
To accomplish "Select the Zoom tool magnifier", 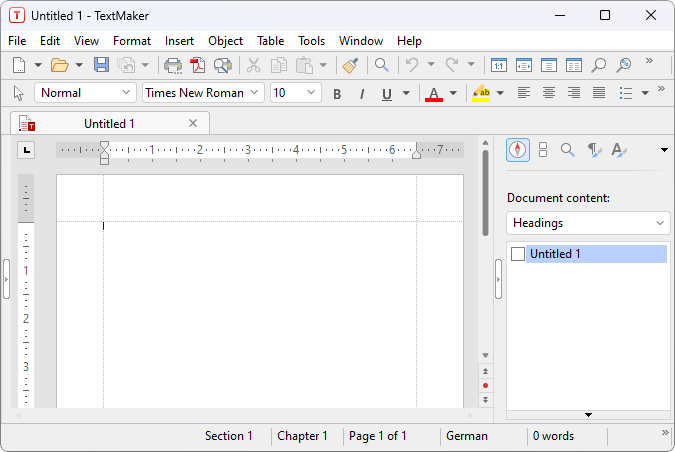I will point(598,65).
